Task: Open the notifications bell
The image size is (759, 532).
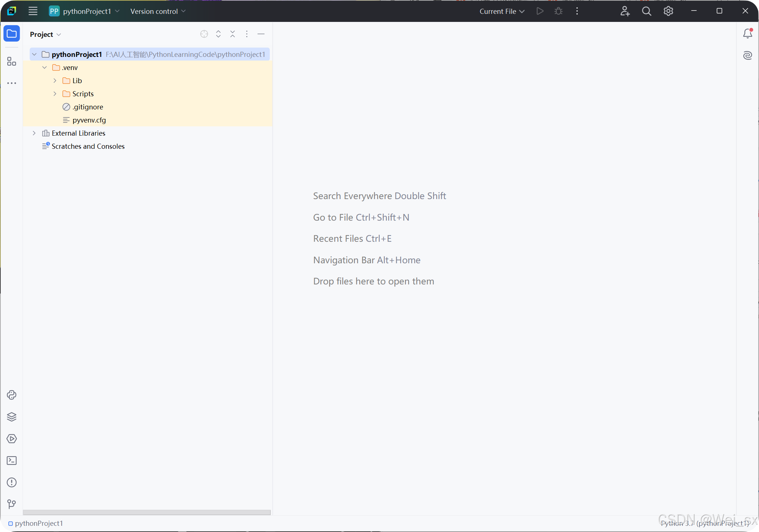Action: pos(747,33)
